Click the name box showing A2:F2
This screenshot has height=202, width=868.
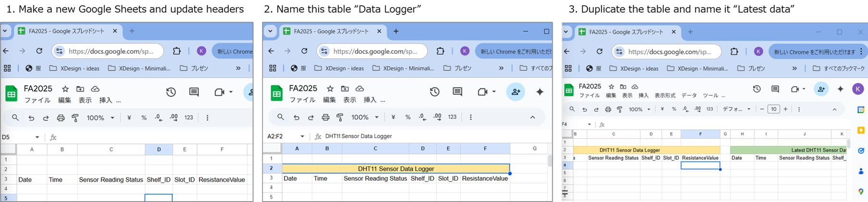pos(281,136)
